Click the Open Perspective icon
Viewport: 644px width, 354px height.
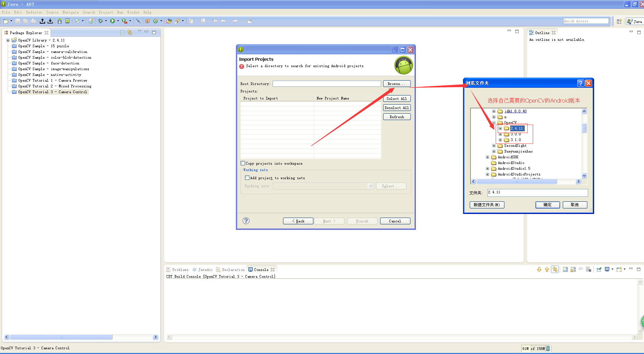[619, 21]
